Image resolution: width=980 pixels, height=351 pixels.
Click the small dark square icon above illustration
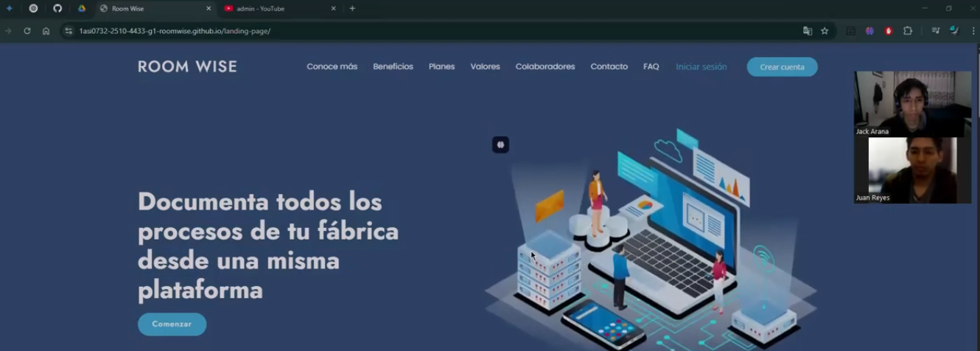point(500,145)
